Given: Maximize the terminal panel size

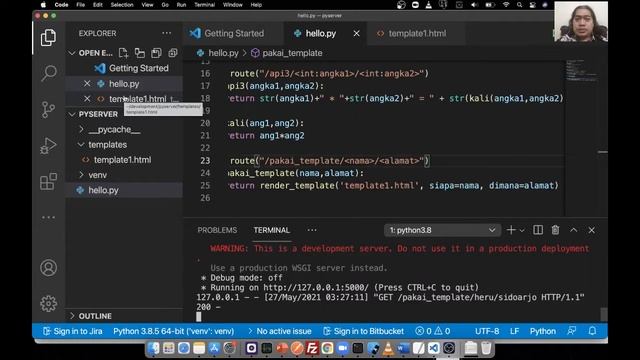Looking at the screenshot, I should [573, 230].
